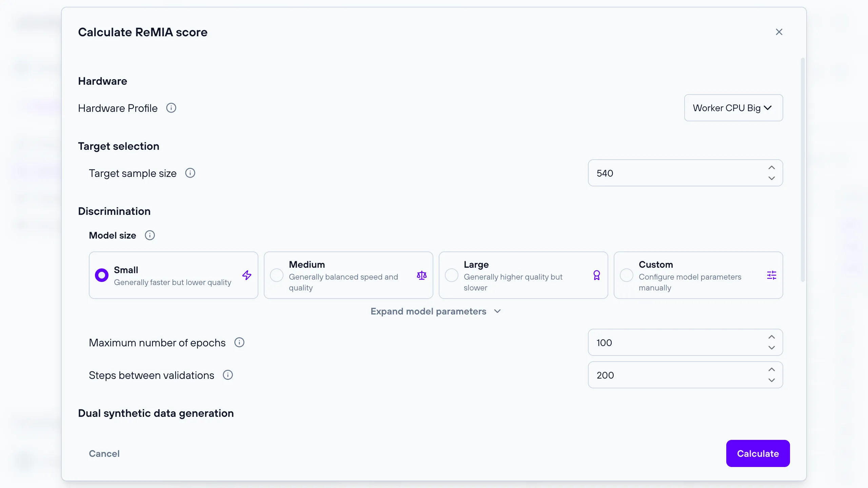
Task: Decrease the Maximum number of epochs value
Action: (x=772, y=348)
